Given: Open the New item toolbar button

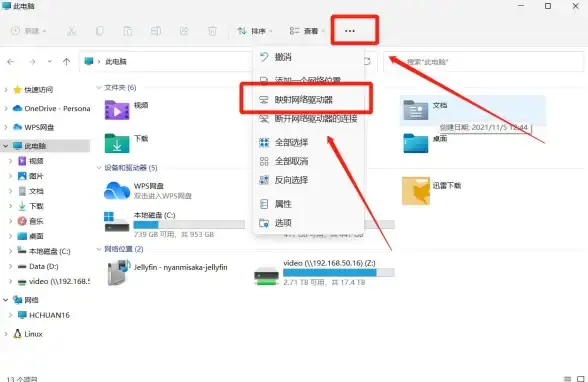Looking at the screenshot, I should click(x=28, y=31).
